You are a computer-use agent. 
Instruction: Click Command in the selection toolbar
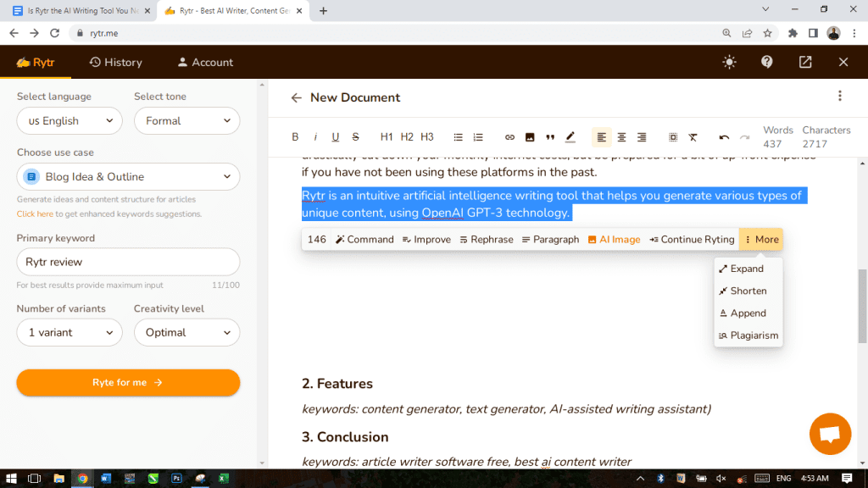(x=364, y=240)
